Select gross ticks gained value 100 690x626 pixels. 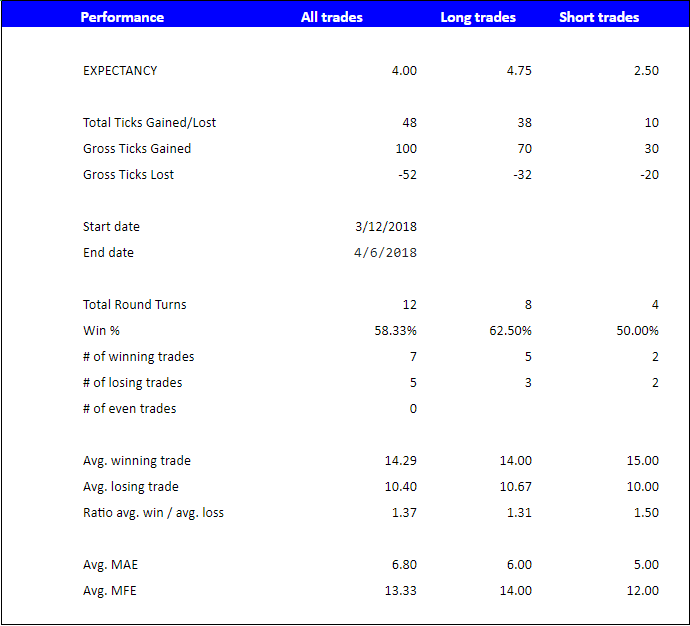pyautogui.click(x=406, y=149)
